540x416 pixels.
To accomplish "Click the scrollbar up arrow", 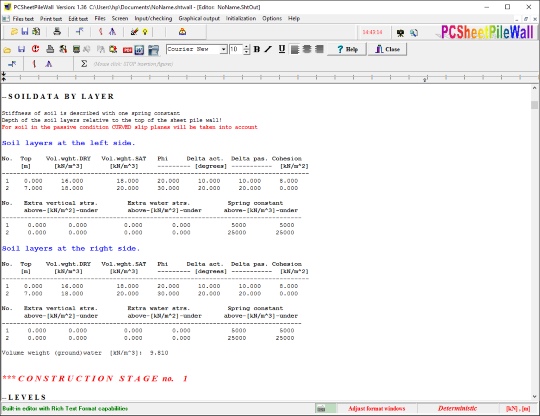I will [534, 89].
